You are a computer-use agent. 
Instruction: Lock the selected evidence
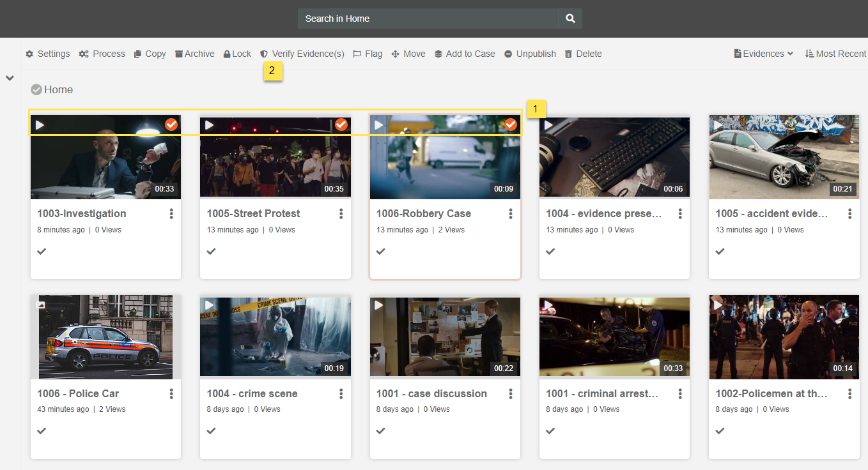point(237,54)
